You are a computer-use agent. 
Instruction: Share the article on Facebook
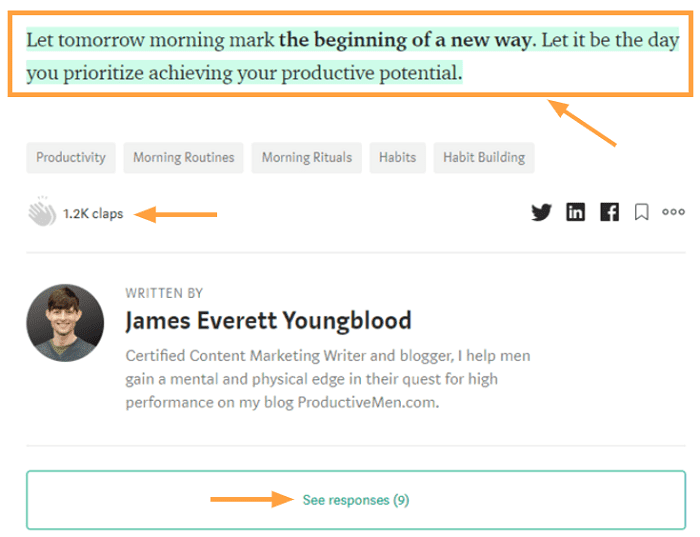[609, 212]
